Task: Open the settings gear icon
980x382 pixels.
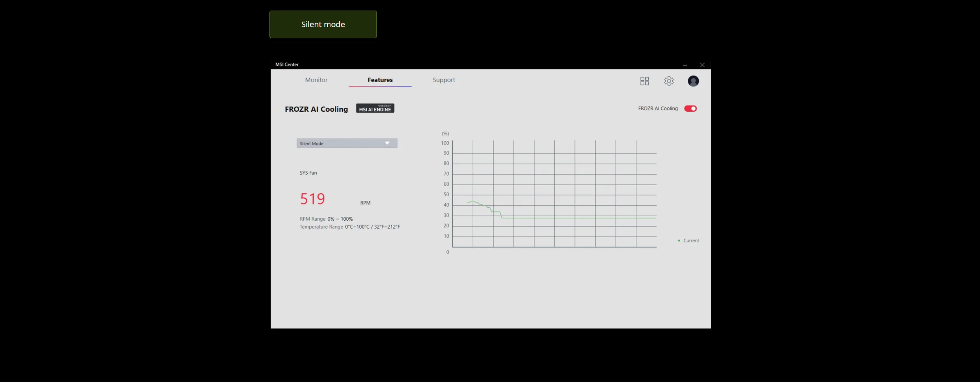Action: (x=669, y=81)
